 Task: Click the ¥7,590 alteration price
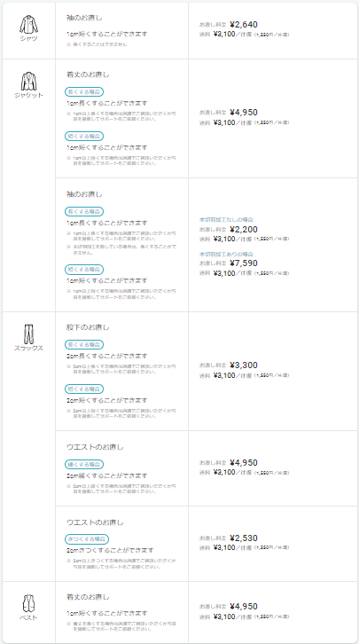coord(244,263)
